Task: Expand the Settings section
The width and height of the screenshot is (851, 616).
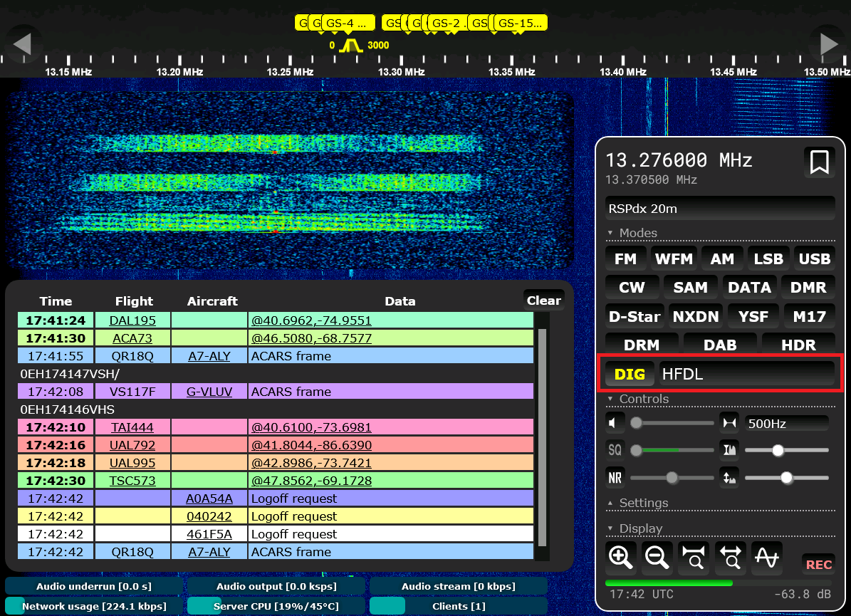Action: [x=643, y=503]
